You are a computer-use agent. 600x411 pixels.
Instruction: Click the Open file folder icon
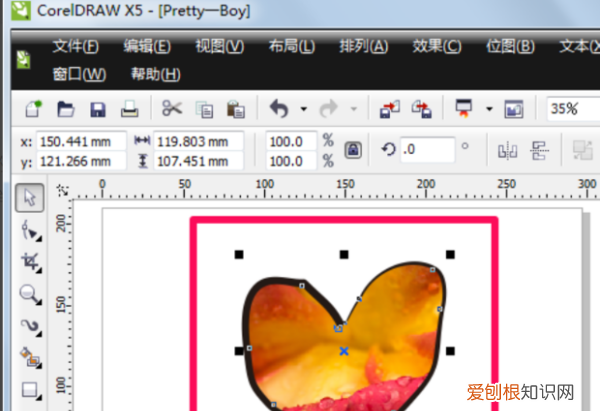(x=67, y=108)
